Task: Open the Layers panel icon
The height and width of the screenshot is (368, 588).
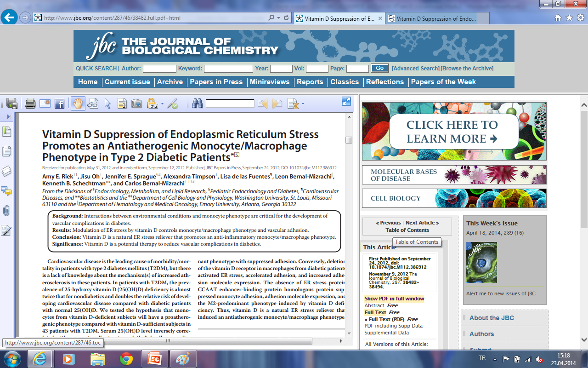Action: coord(6,171)
